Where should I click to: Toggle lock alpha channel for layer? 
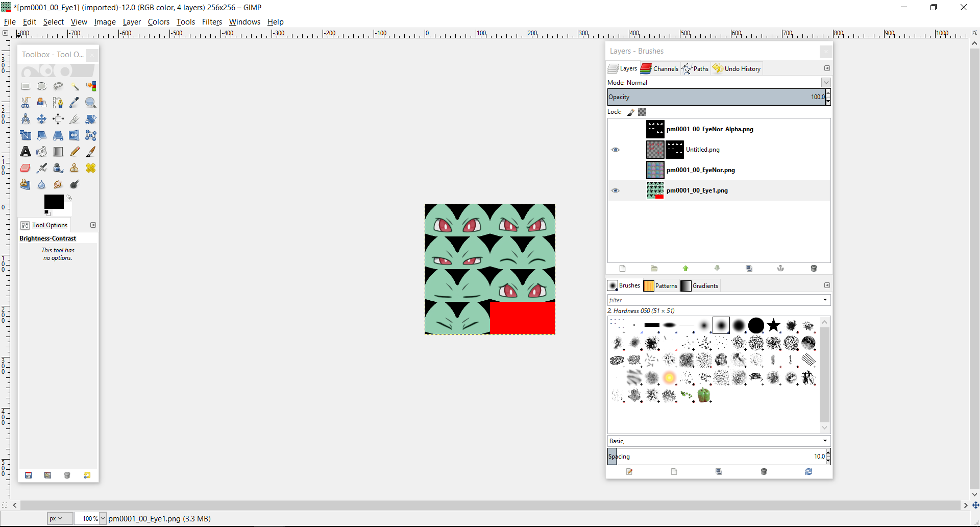coord(642,112)
